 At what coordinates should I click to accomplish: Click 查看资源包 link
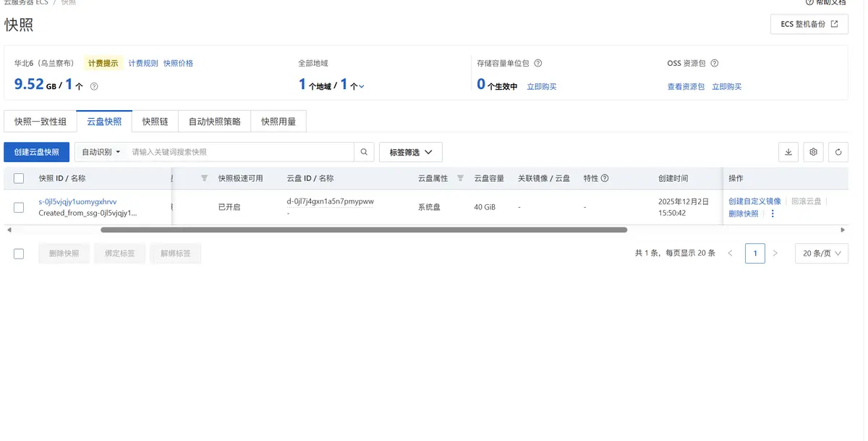[x=686, y=87]
